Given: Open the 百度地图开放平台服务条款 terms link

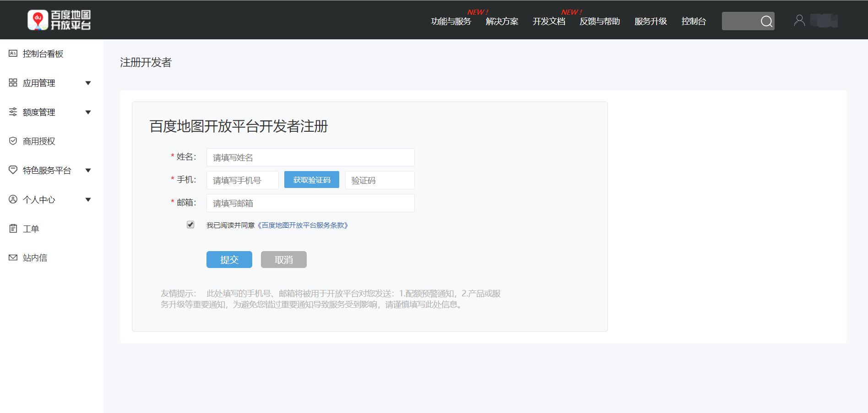Looking at the screenshot, I should pos(303,225).
